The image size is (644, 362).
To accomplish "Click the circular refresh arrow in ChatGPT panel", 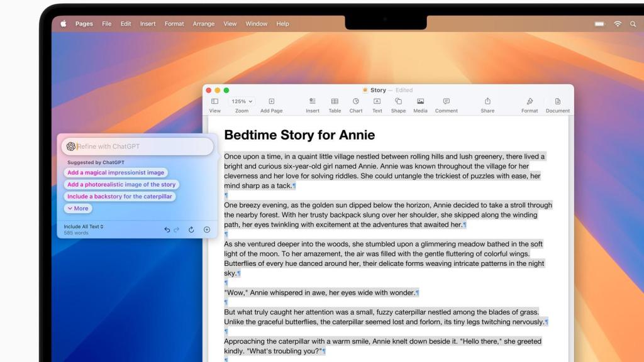I will click(x=191, y=229).
